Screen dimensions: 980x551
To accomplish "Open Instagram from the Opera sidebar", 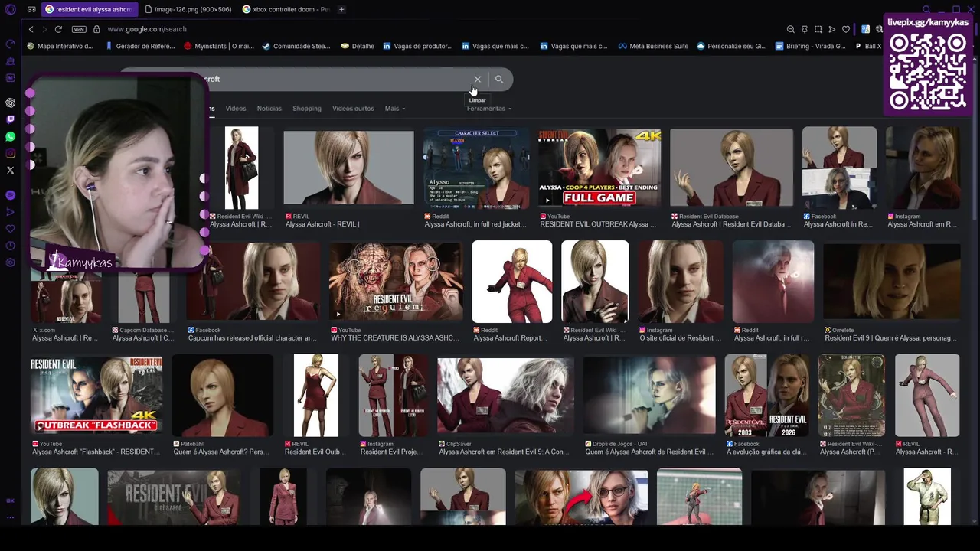I will click(x=10, y=153).
